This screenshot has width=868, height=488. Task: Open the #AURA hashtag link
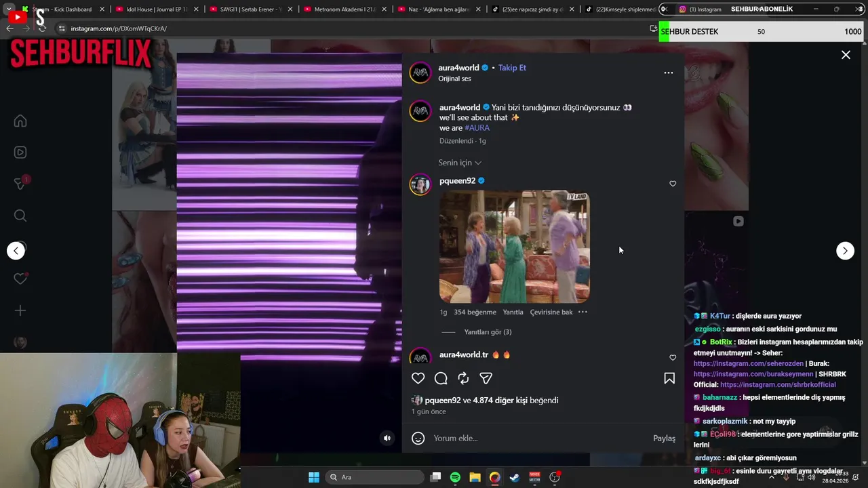[x=477, y=128]
